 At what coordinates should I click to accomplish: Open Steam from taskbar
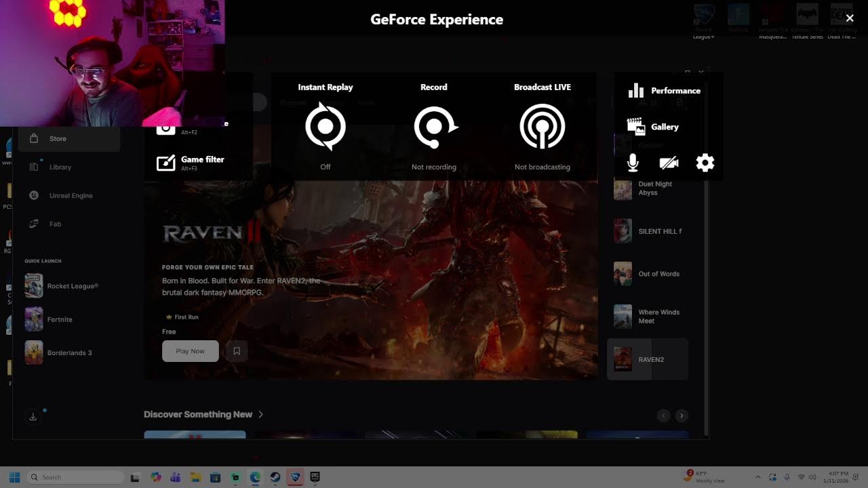(275, 477)
